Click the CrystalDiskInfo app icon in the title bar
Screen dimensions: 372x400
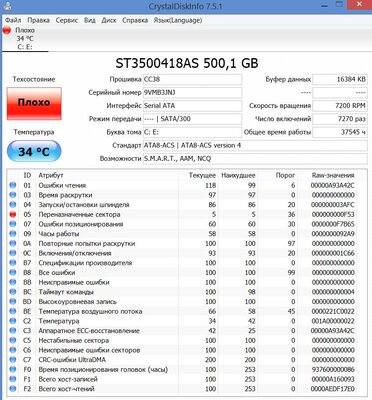coord(8,5)
